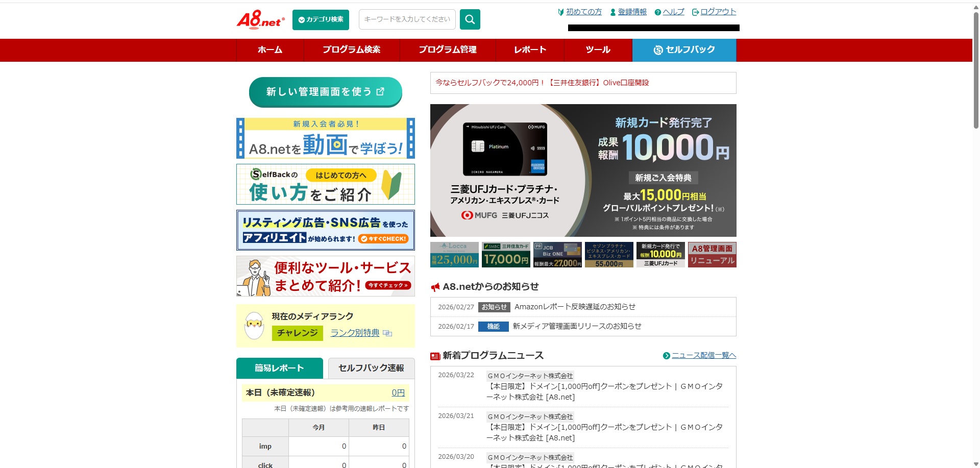Click the external window icon after ランク別特典
Image resolution: width=980 pixels, height=468 pixels.
[387, 333]
